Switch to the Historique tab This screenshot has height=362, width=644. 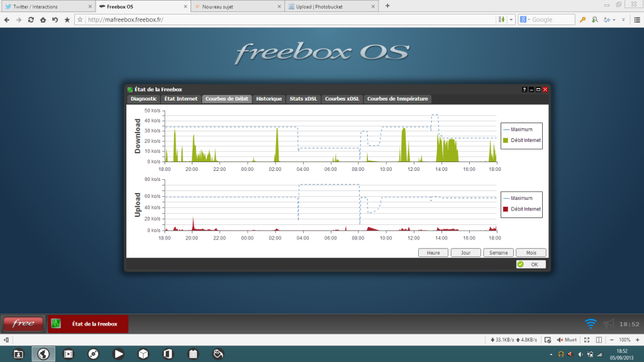pyautogui.click(x=269, y=99)
